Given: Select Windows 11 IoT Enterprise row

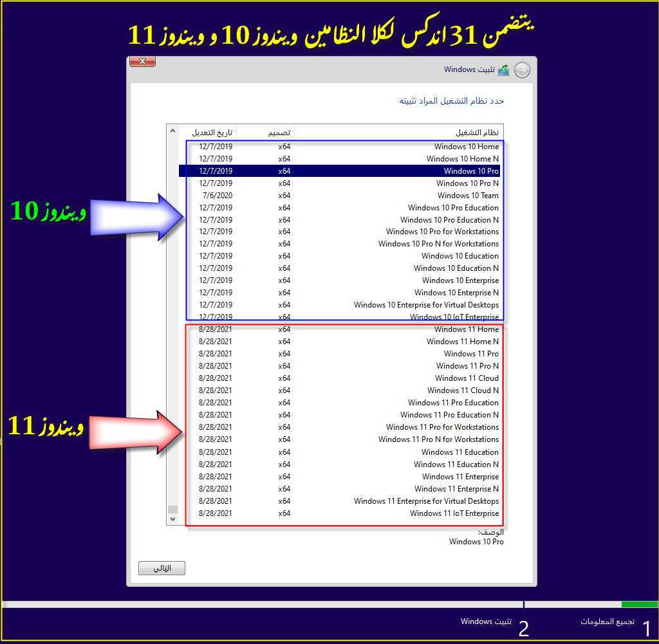Looking at the screenshot, I should [340, 513].
